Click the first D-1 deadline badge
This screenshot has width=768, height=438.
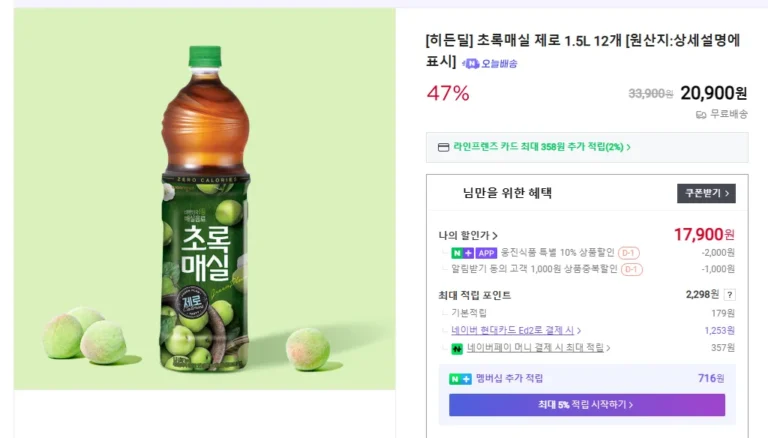(x=629, y=253)
